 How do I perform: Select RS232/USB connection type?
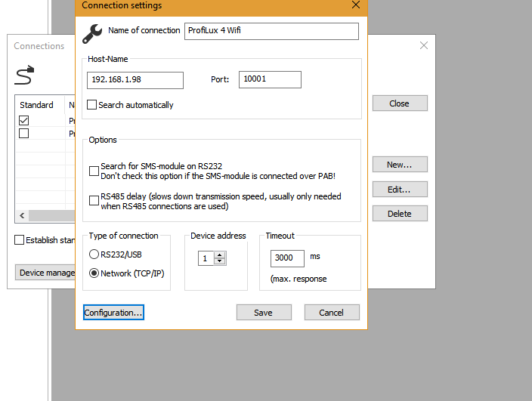[94, 254]
